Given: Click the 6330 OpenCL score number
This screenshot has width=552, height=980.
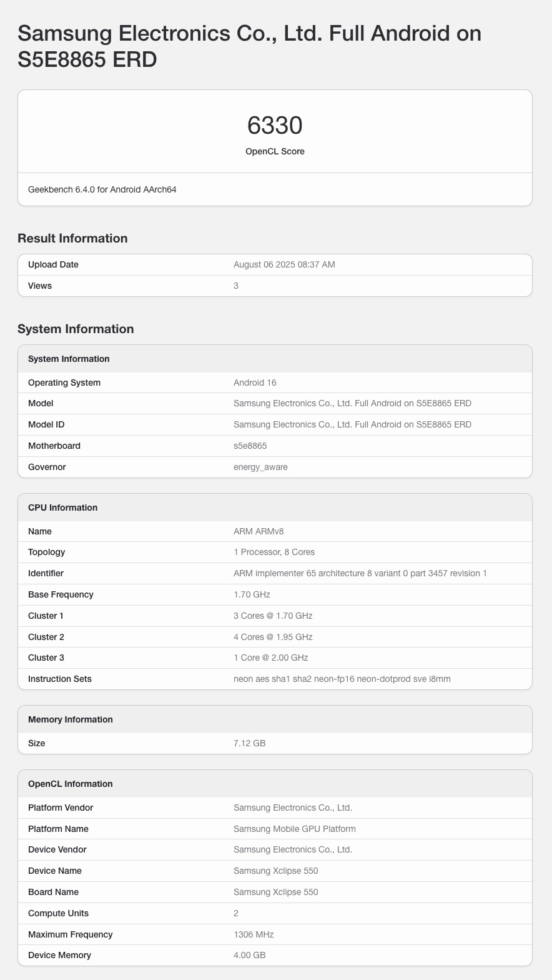Looking at the screenshot, I should 275,126.
